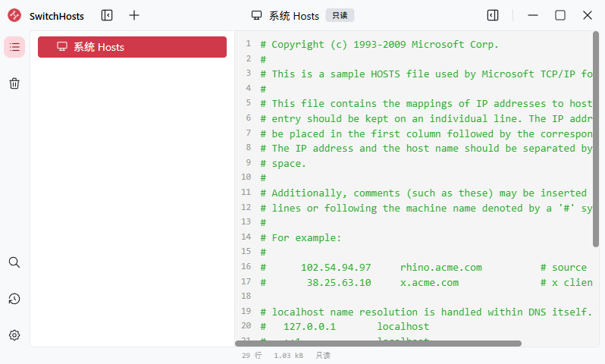605x364 pixels.
Task: Open settings gear icon
Action: (x=14, y=335)
